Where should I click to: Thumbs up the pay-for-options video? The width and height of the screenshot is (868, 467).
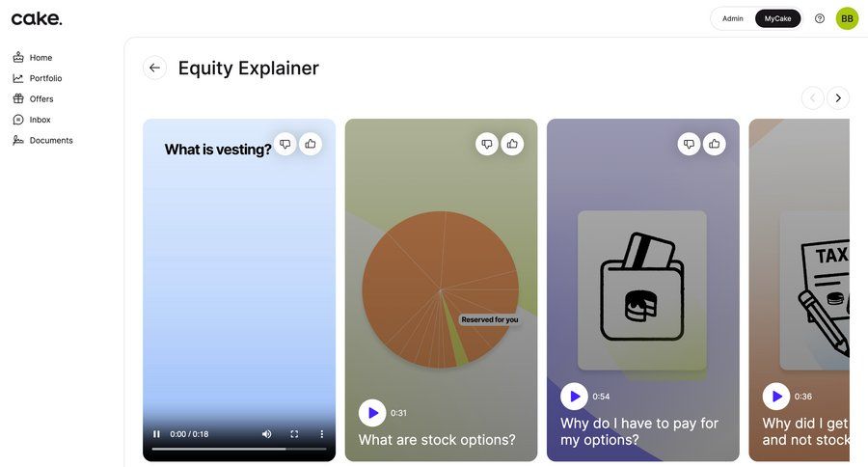coord(714,144)
